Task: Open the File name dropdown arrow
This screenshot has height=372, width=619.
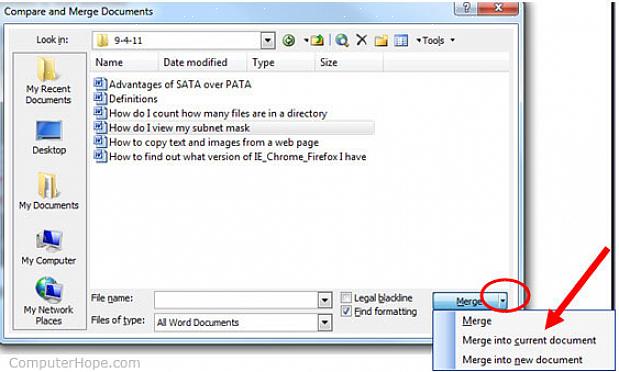Action: 325,300
